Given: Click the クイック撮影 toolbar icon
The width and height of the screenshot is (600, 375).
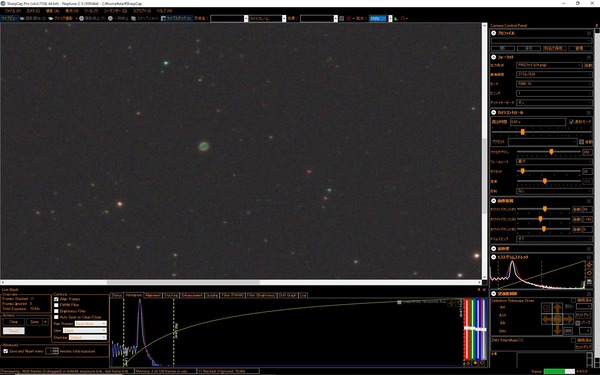Looking at the screenshot, I should pyautogui.click(x=51, y=18).
